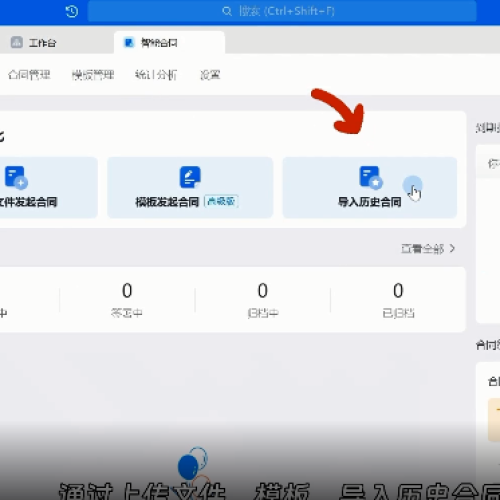Viewport: 500px width, 500px height.
Task: Open the 查看全部 link
Action: [422, 249]
